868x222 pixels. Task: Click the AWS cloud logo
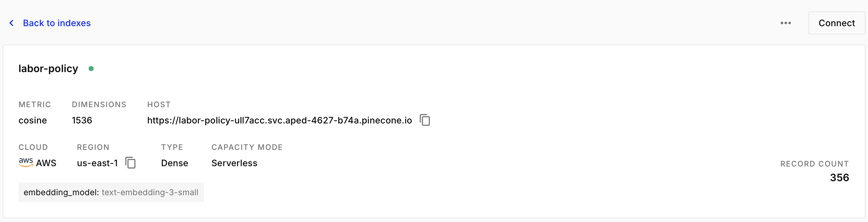(26, 162)
